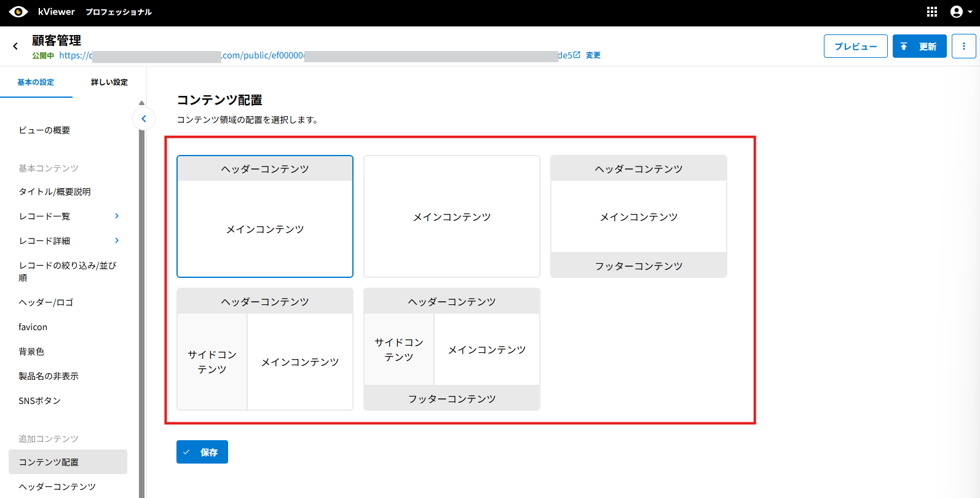Switch to 詳しい設定 tab
This screenshot has height=498, width=980.
(109, 82)
